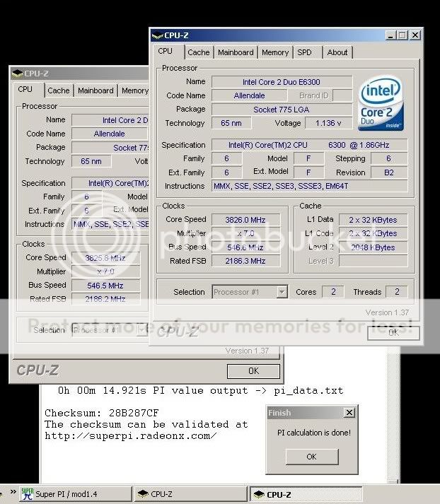Close the front CPU-Z window
440x504 pixels.
(415, 35)
